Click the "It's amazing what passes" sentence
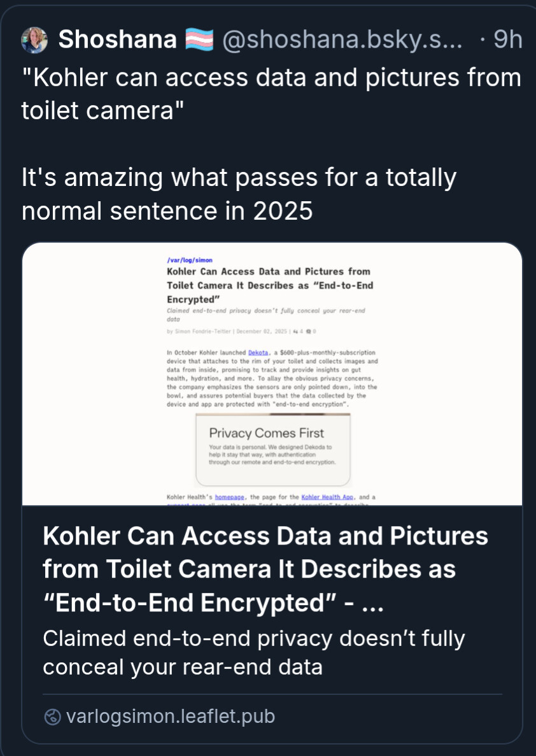The image size is (536, 756). point(239,194)
